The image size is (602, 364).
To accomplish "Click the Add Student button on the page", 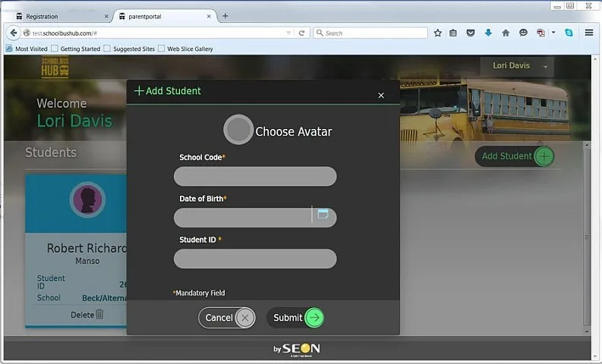I will (514, 156).
